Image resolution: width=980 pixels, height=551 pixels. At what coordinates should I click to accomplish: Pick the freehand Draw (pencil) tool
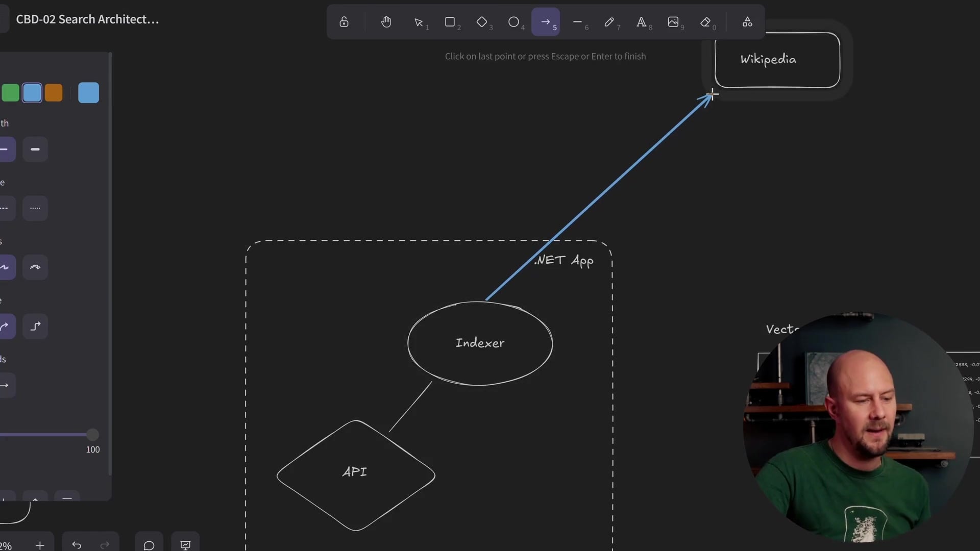click(x=609, y=22)
